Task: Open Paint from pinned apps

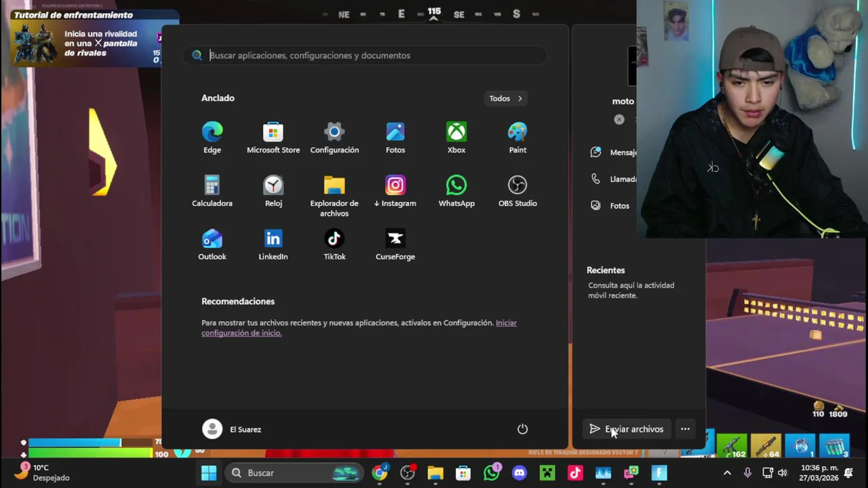Action: (517, 138)
